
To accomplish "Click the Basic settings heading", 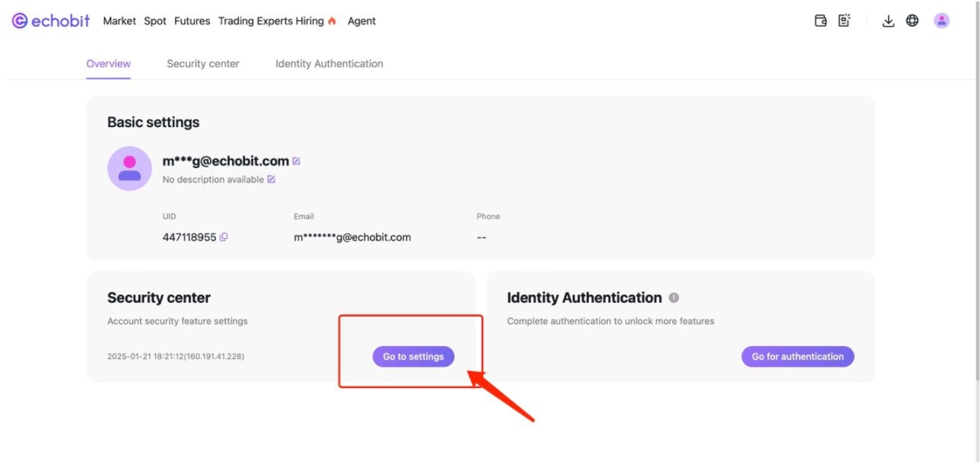I will [x=153, y=122].
